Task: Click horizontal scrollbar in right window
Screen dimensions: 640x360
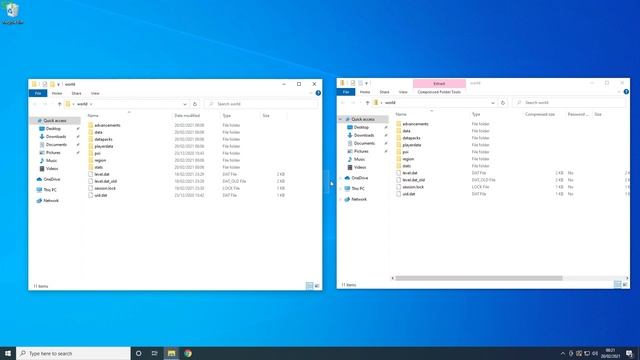Action: point(478,278)
